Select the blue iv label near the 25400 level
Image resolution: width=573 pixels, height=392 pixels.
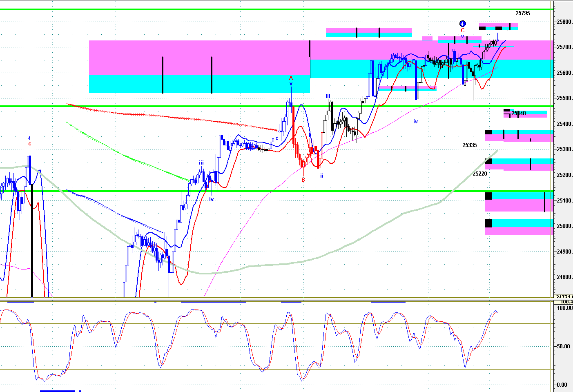(415, 122)
